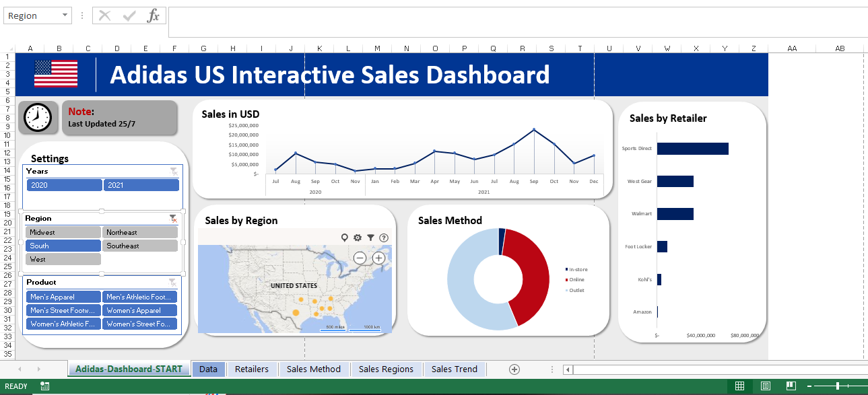The height and width of the screenshot is (395, 868).
Task: Open the Sales Method sheet tab
Action: pyautogui.click(x=314, y=369)
